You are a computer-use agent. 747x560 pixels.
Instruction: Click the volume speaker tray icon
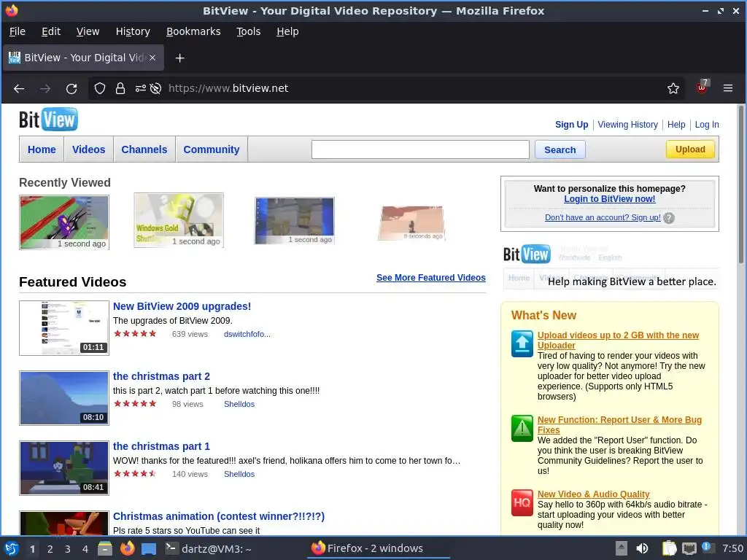[x=642, y=548]
